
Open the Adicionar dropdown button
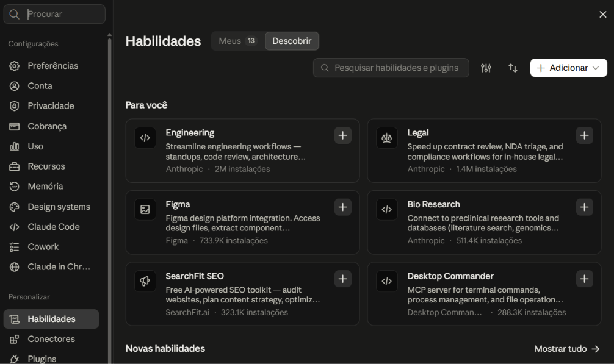[569, 68]
